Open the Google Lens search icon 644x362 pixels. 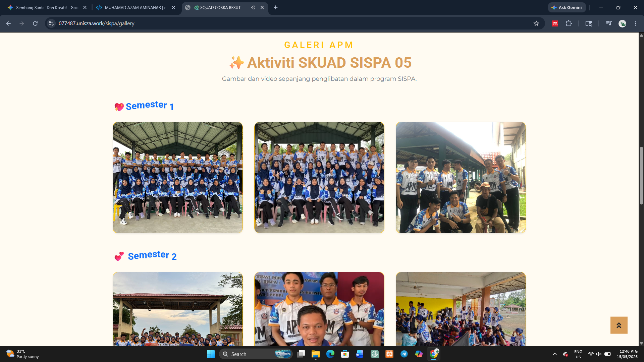tap(589, 23)
